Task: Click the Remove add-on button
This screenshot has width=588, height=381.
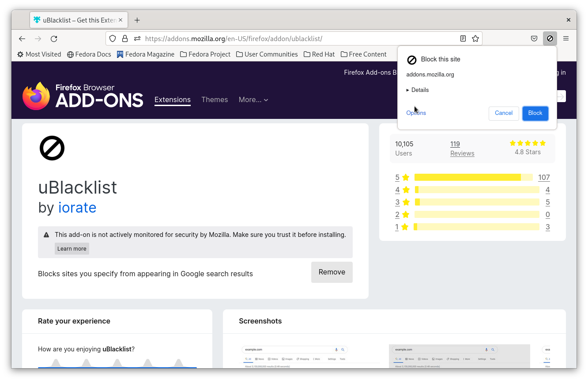Action: pos(332,272)
